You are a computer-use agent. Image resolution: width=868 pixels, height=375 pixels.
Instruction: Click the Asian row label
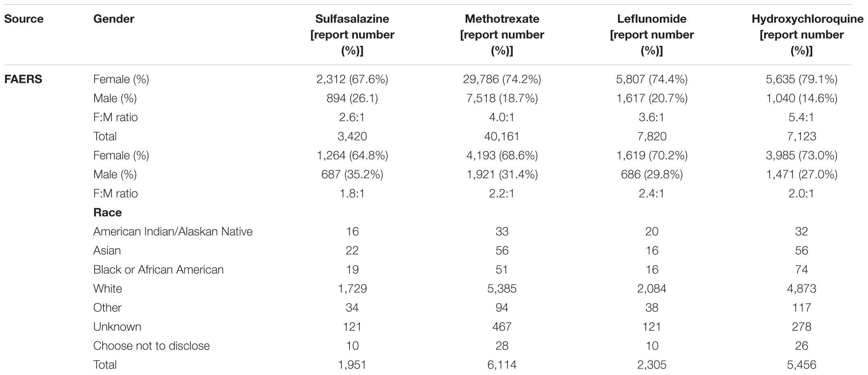107,251
